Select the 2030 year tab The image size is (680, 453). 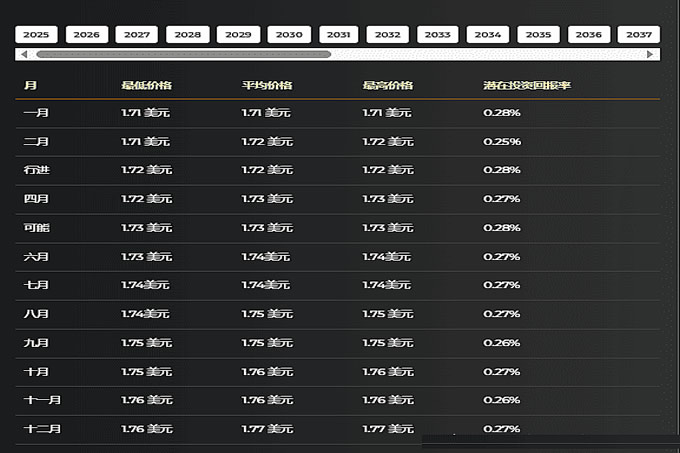pyautogui.click(x=288, y=35)
